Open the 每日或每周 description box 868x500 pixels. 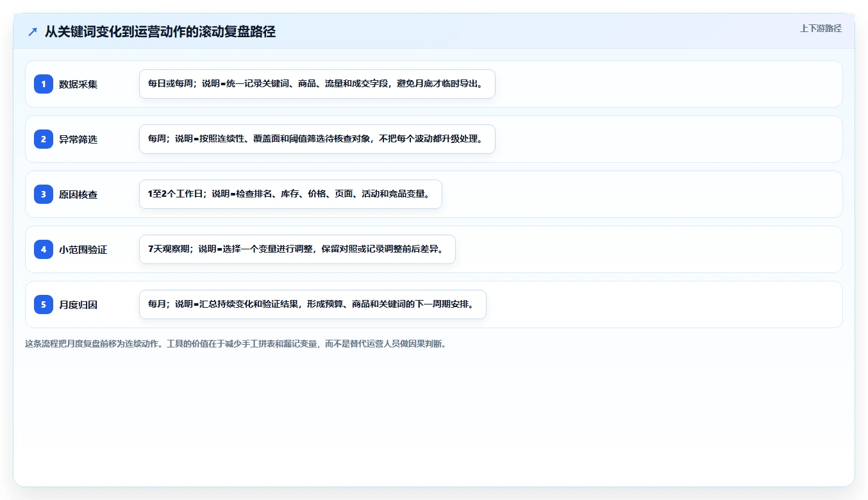317,84
